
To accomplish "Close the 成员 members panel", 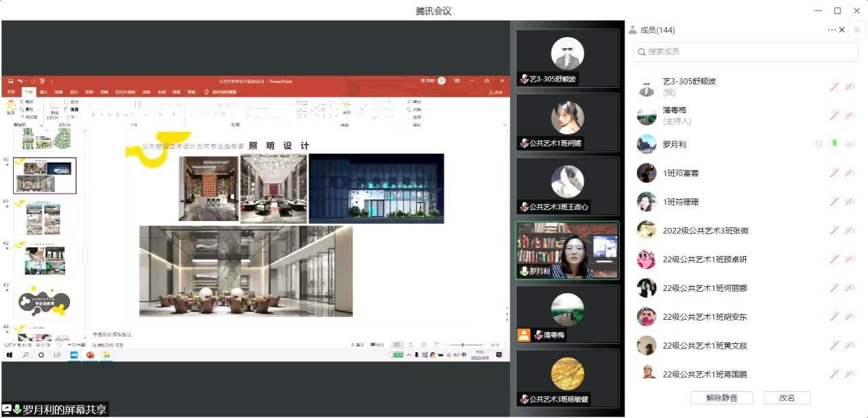I will pyautogui.click(x=842, y=30).
